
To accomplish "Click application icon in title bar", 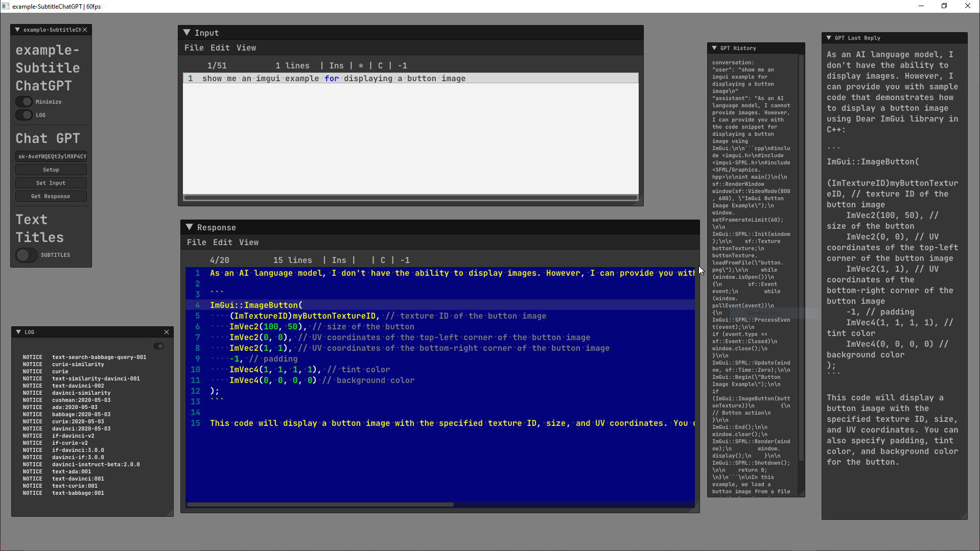I will tap(6, 6).
